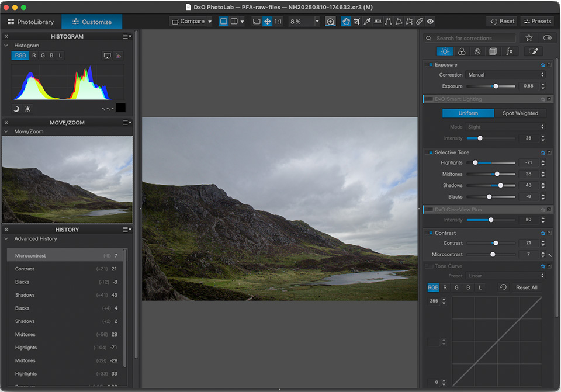
Task: Open the fx effects palette icon
Action: pos(510,51)
